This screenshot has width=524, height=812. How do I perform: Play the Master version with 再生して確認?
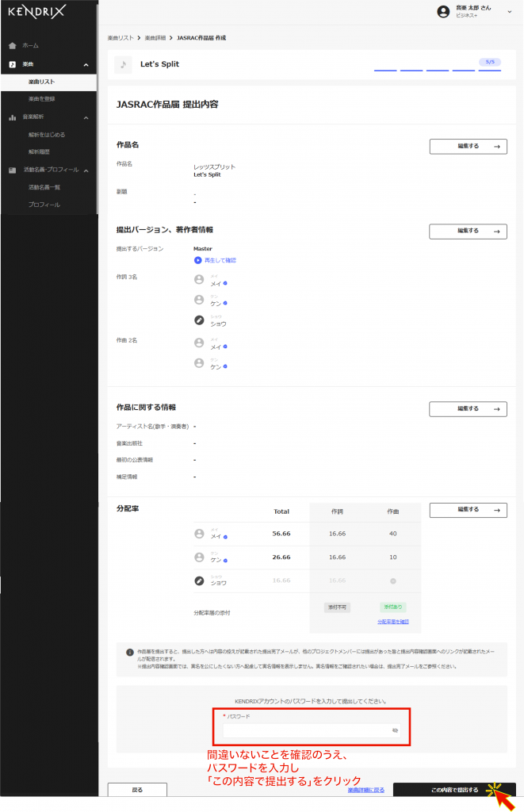coord(215,260)
